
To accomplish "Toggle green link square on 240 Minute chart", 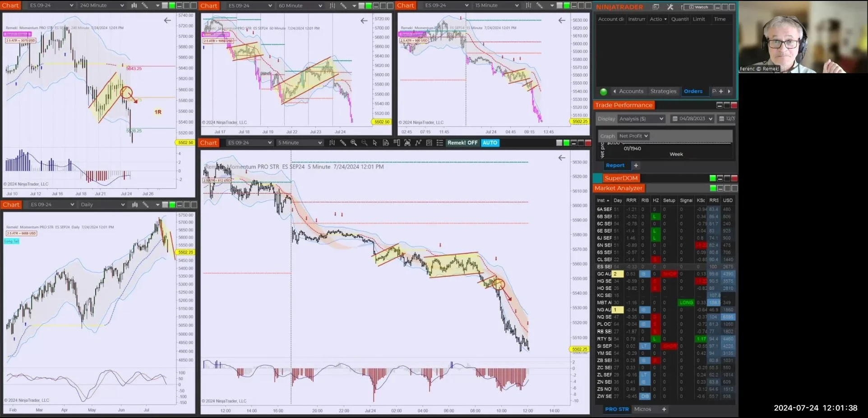I will pos(172,5).
